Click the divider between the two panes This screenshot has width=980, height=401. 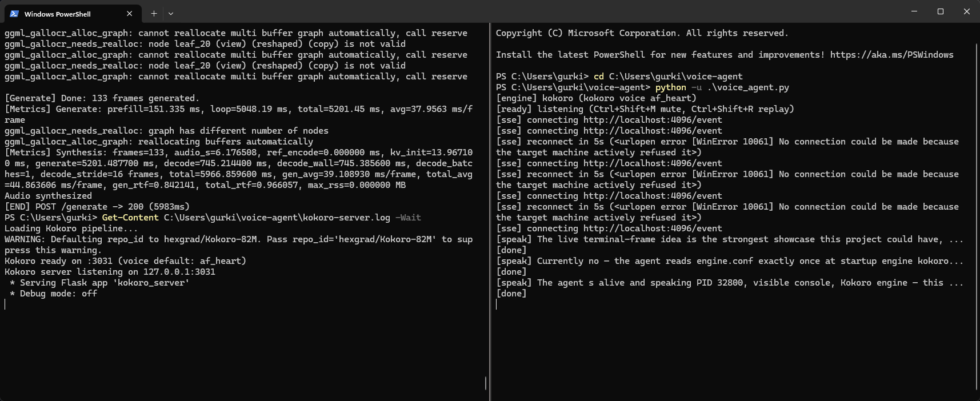click(490, 212)
